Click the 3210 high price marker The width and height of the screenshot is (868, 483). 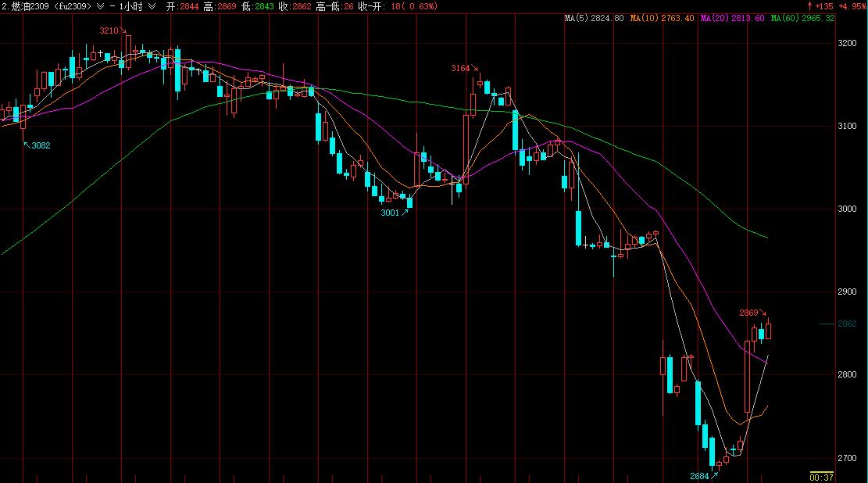tap(109, 30)
